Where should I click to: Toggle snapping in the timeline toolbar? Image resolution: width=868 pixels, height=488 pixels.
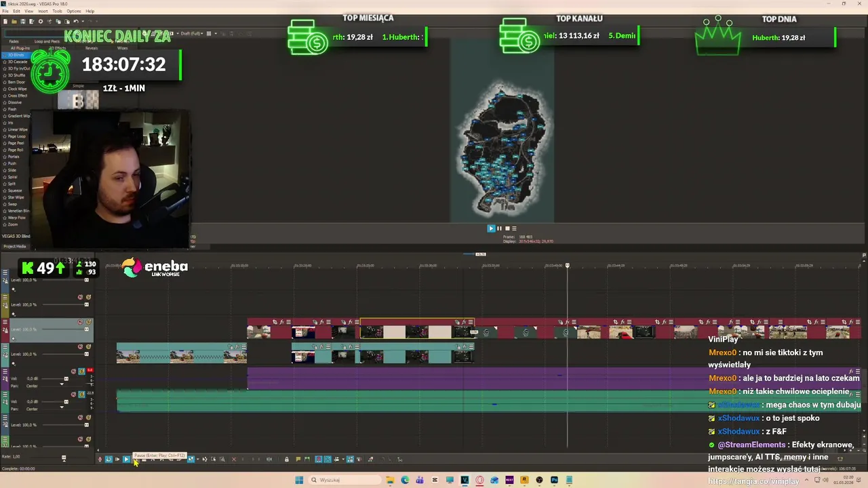319,460
